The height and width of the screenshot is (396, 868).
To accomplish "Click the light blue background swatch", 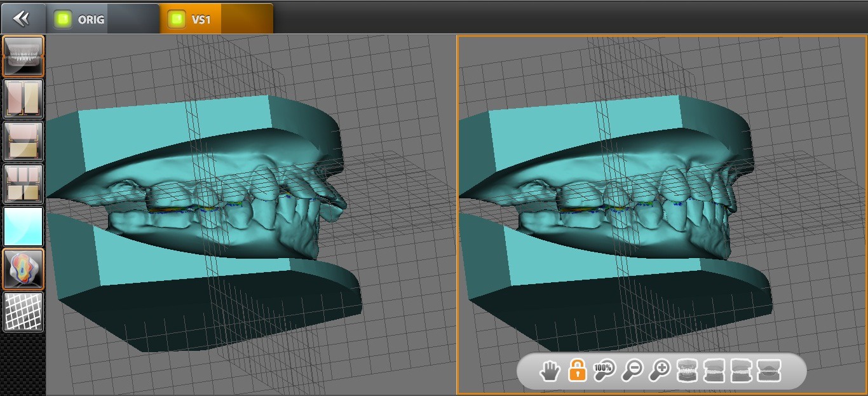I will (x=24, y=226).
